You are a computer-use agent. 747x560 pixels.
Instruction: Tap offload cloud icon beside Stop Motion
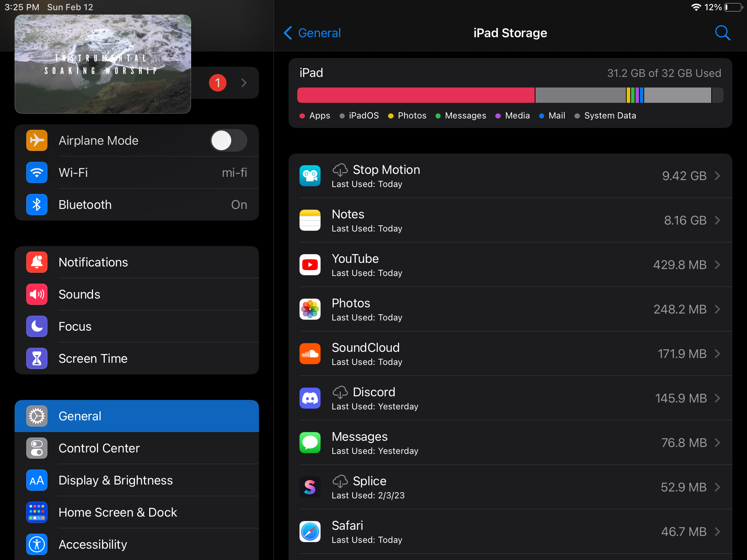click(340, 170)
